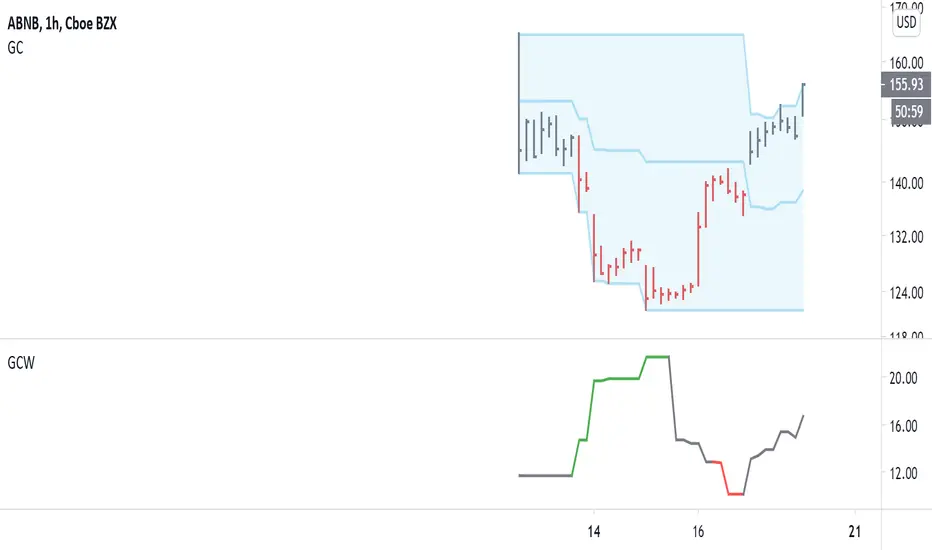Click the 132.00 price axis label
Image resolution: width=932 pixels, height=550 pixels.
pos(904,237)
